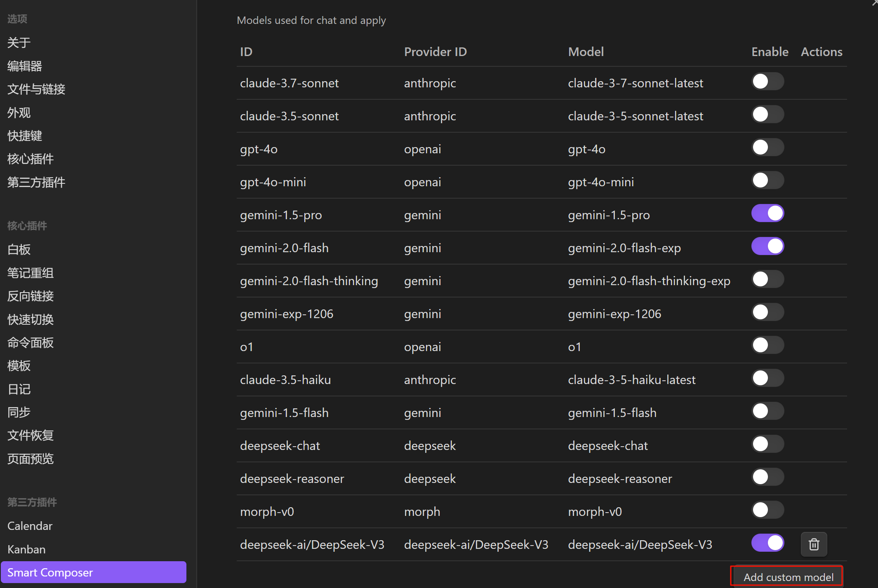The width and height of the screenshot is (878, 588).
Task: Open the Kanban plugin settings
Action: (x=26, y=549)
